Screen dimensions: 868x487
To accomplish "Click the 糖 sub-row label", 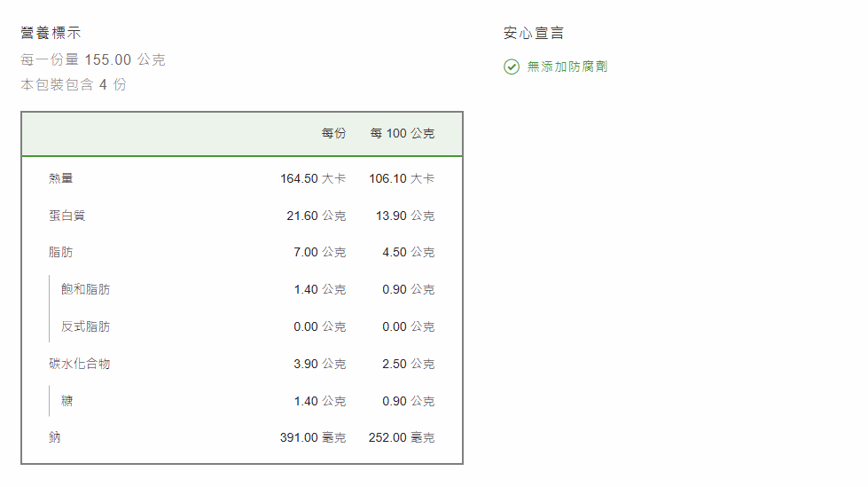I will (x=67, y=402).
